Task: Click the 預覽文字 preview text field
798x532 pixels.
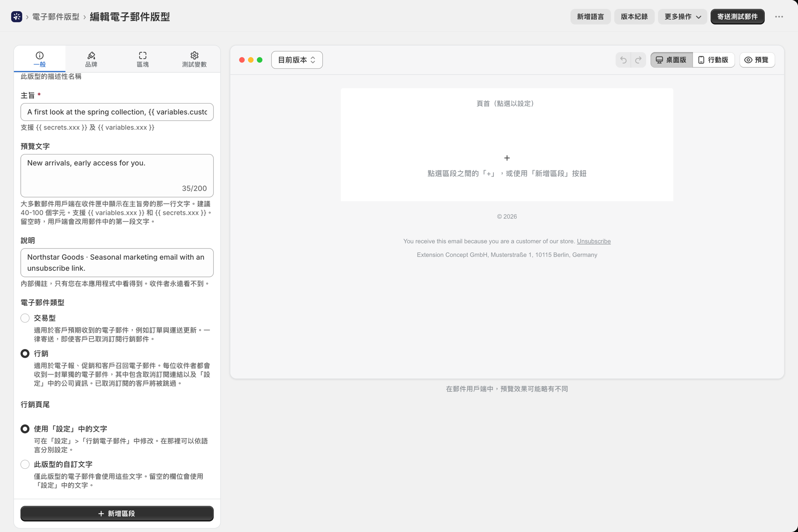Action: click(x=117, y=175)
